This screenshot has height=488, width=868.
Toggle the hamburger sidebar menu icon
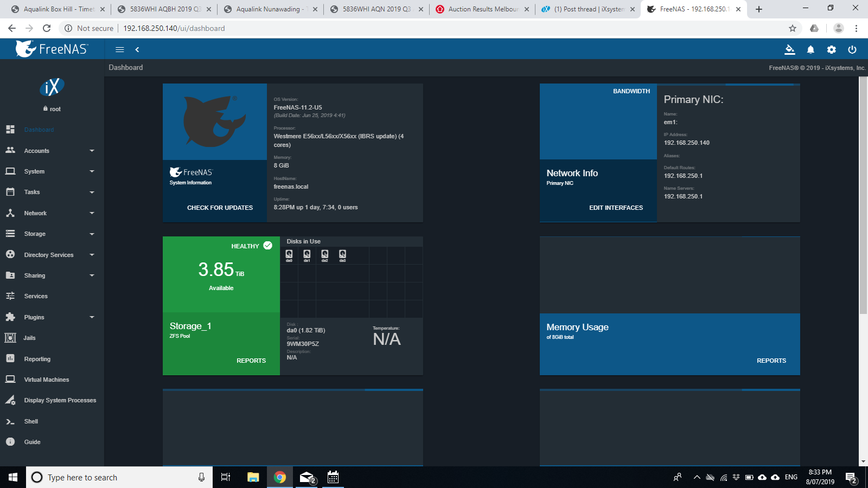click(x=120, y=49)
